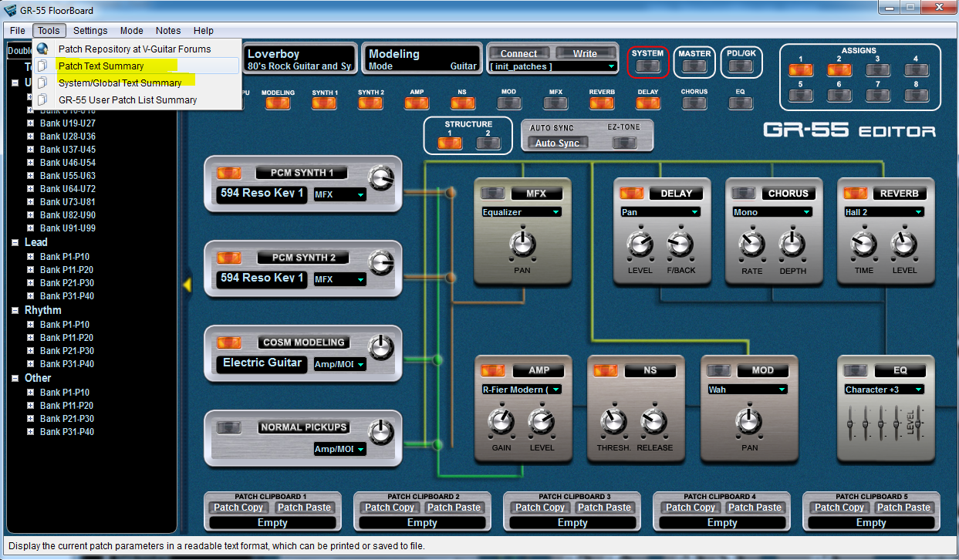Image resolution: width=959 pixels, height=560 pixels.
Task: Toggle the EZ-TONE switch
Action: pos(624,143)
